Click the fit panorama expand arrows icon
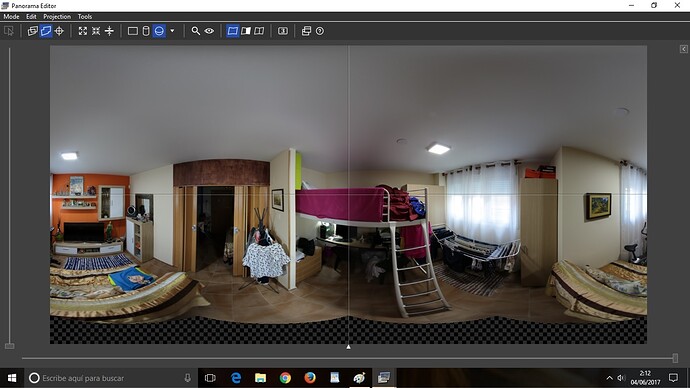The width and height of the screenshot is (690, 388). (83, 31)
